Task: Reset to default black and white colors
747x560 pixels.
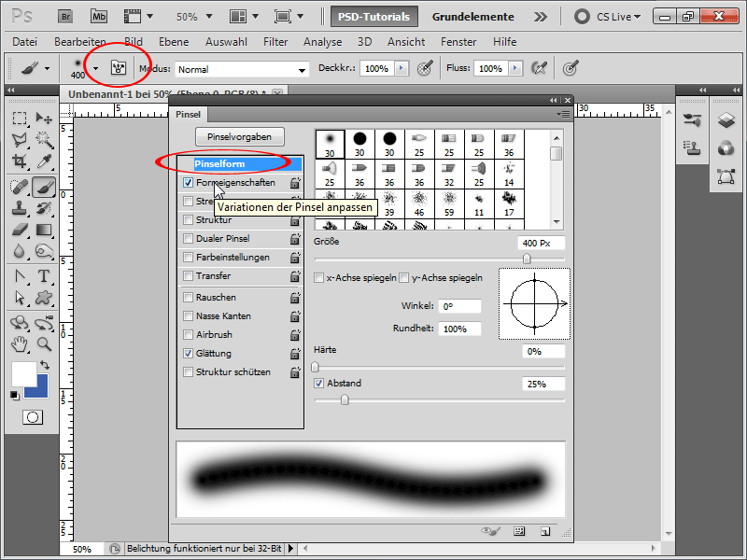Action: (15, 395)
